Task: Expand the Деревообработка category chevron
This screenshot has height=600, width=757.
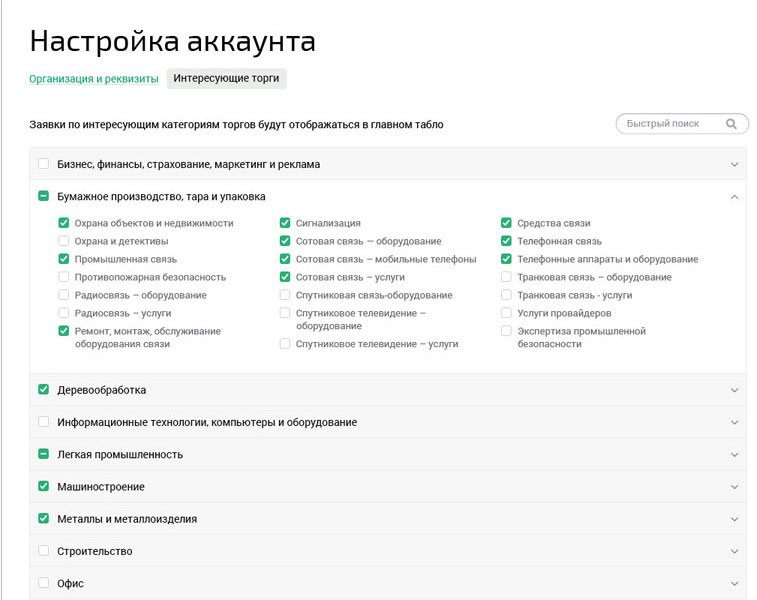Action: click(734, 390)
